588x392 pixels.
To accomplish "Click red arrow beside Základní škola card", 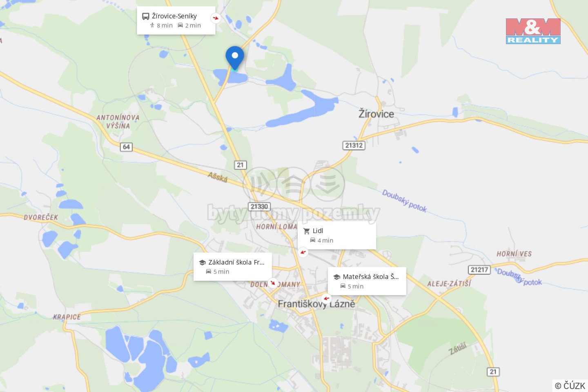I will click(272, 283).
